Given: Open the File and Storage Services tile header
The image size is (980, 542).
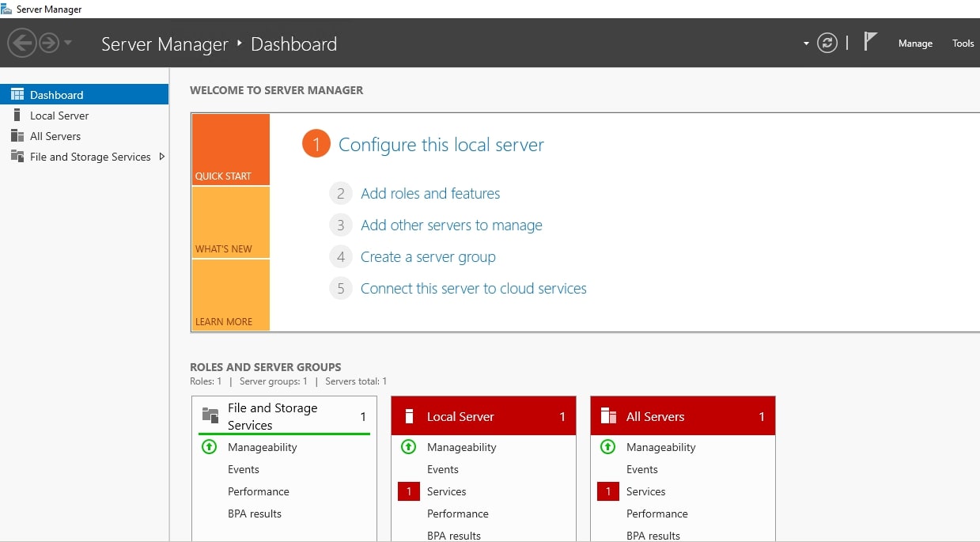Looking at the screenshot, I should (284, 416).
